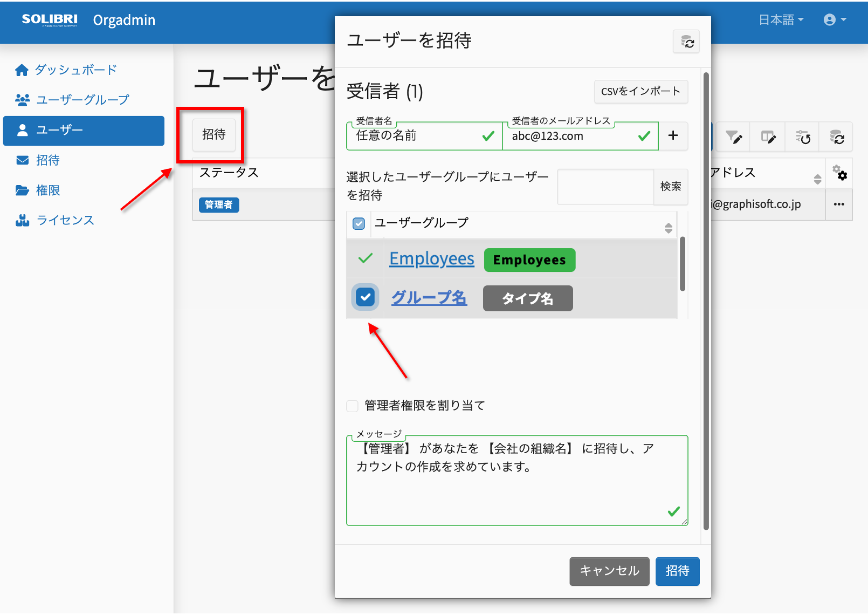This screenshot has height=615, width=868.
Task: Click the user group search input field
Action: [605, 187]
